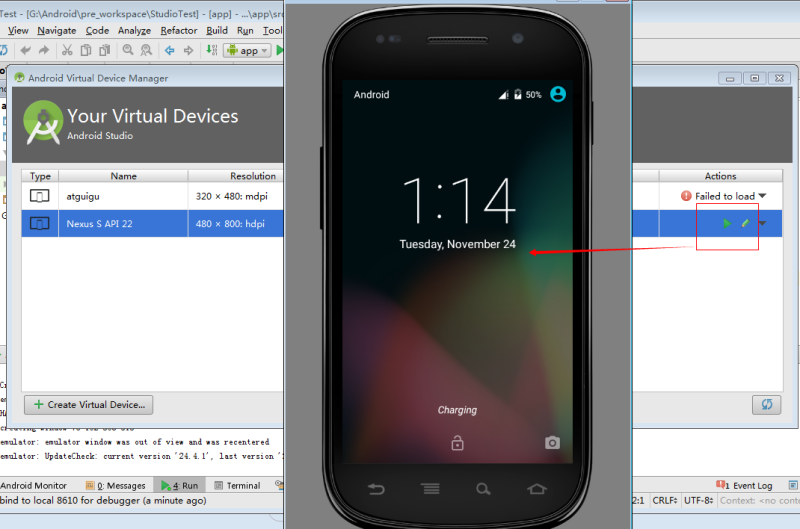The image size is (800, 529).
Task: Open the Refactor menu
Action: pyautogui.click(x=179, y=31)
